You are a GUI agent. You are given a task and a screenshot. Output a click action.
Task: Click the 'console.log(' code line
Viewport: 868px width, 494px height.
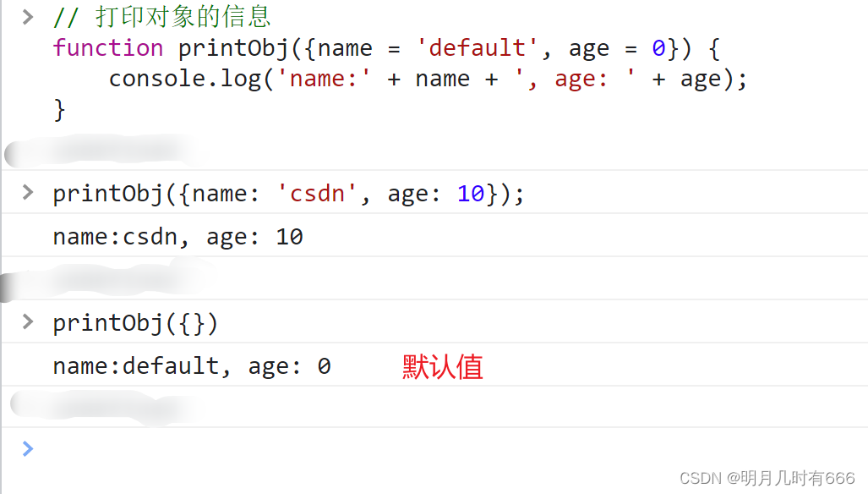coord(428,80)
